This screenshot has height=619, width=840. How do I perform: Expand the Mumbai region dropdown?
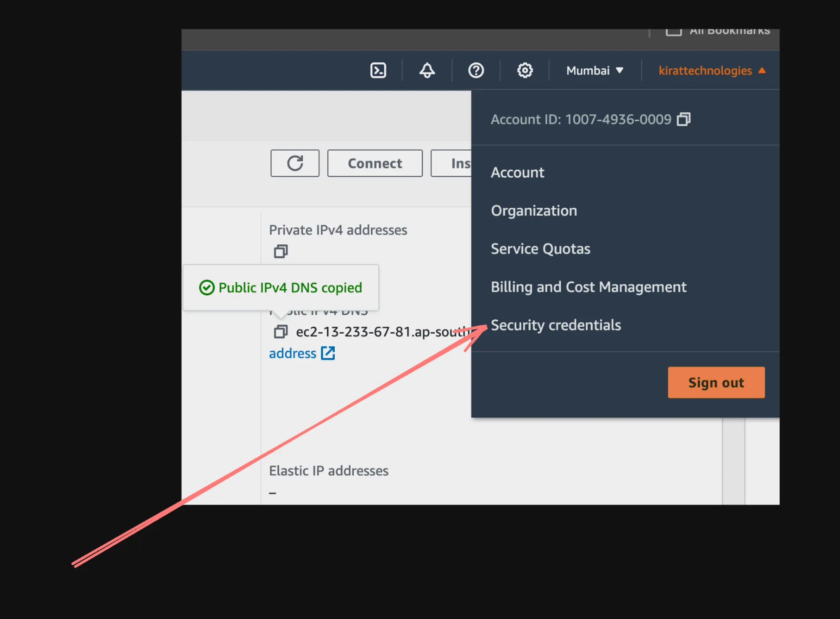[595, 71]
